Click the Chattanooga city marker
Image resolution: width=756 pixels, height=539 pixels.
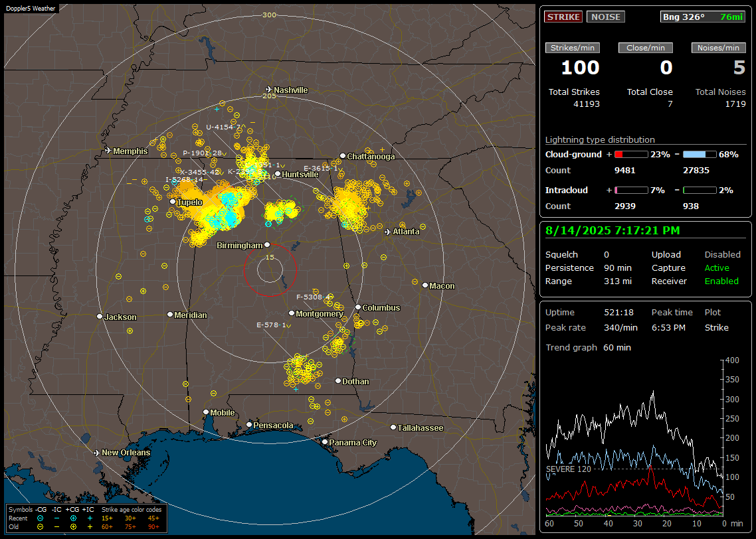pos(343,155)
